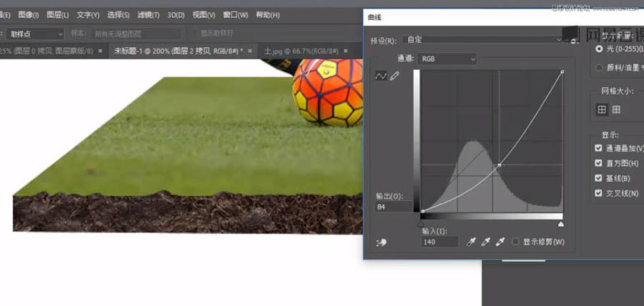The height and width of the screenshot is (306, 644).
Task: Choose the simple 4x4 grid size icon
Action: tap(602, 109)
